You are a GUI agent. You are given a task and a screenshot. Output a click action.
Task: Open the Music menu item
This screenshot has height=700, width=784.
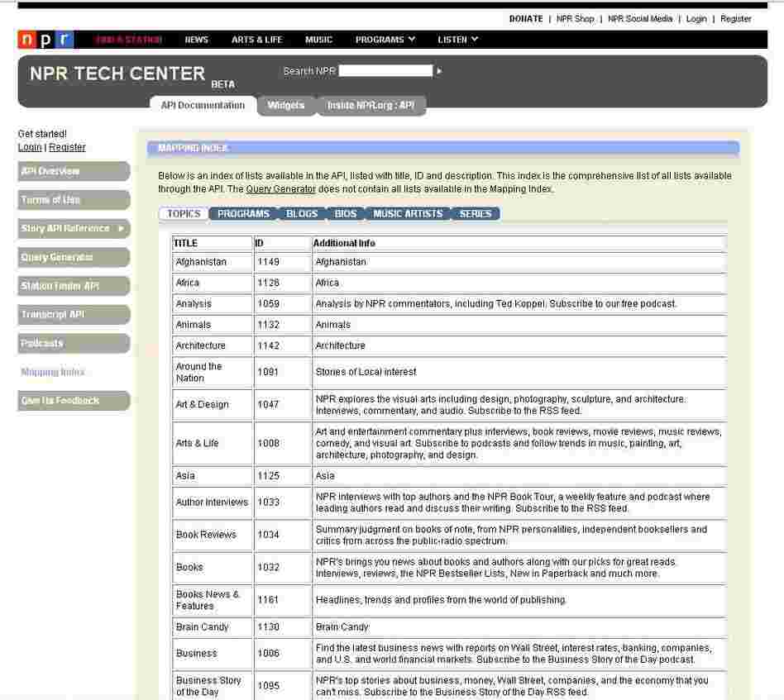318,40
